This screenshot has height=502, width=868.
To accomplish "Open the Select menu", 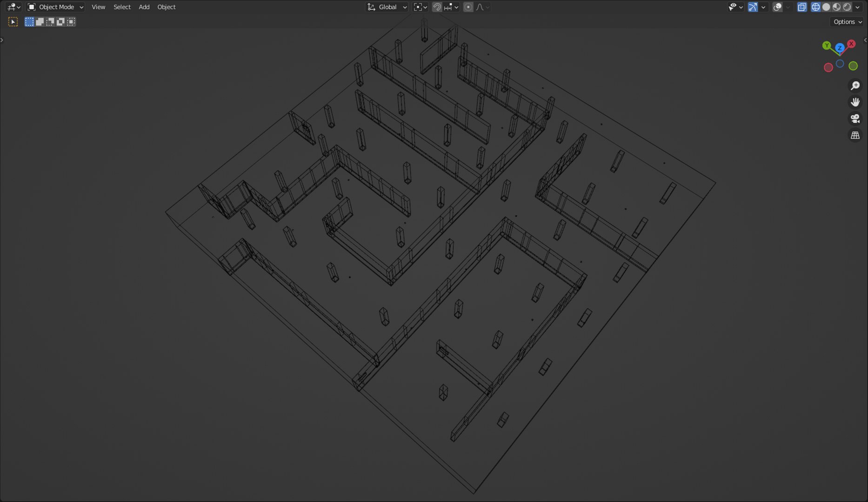I will [x=122, y=7].
